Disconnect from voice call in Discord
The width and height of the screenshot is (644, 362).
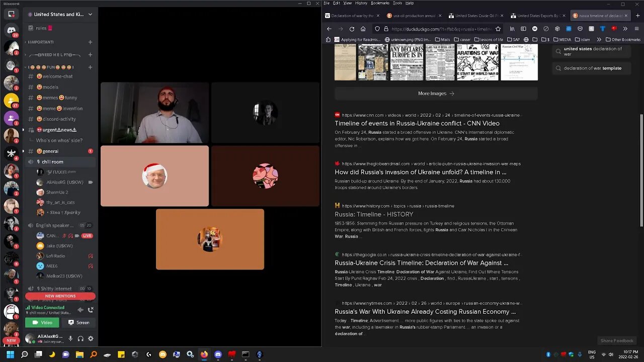pyautogui.click(x=91, y=310)
